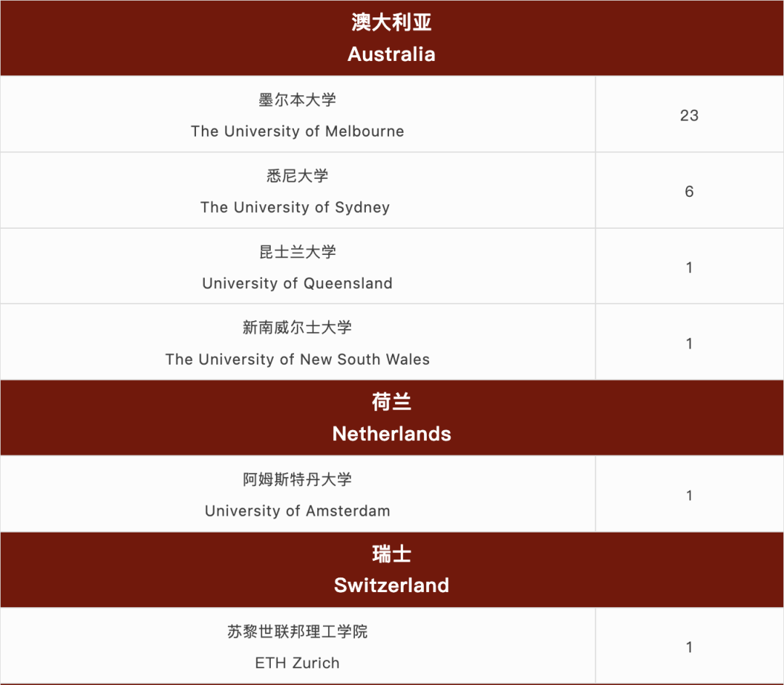This screenshot has height=685, width=784.
Task: Click University of Amsterdam
Action: point(298,511)
